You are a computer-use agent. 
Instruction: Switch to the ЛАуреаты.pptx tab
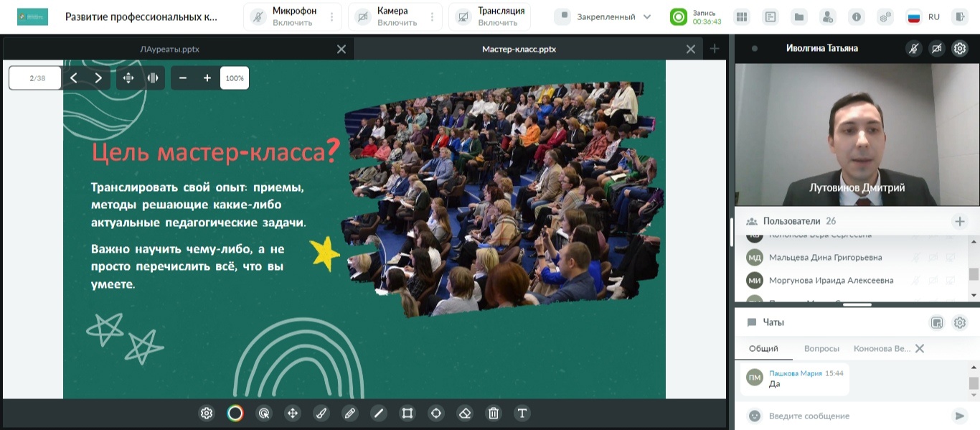pos(170,49)
